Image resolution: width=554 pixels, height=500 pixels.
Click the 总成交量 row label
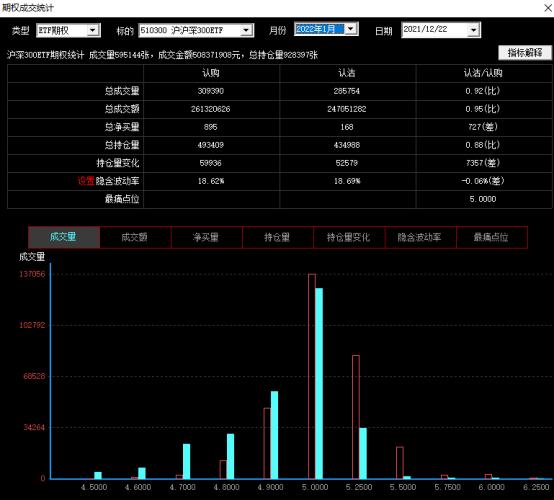click(x=122, y=91)
